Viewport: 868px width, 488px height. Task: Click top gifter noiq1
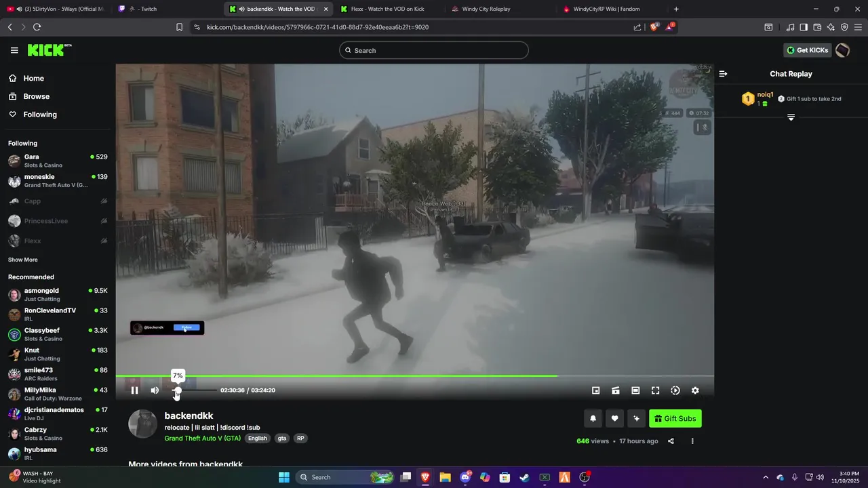pos(766,94)
